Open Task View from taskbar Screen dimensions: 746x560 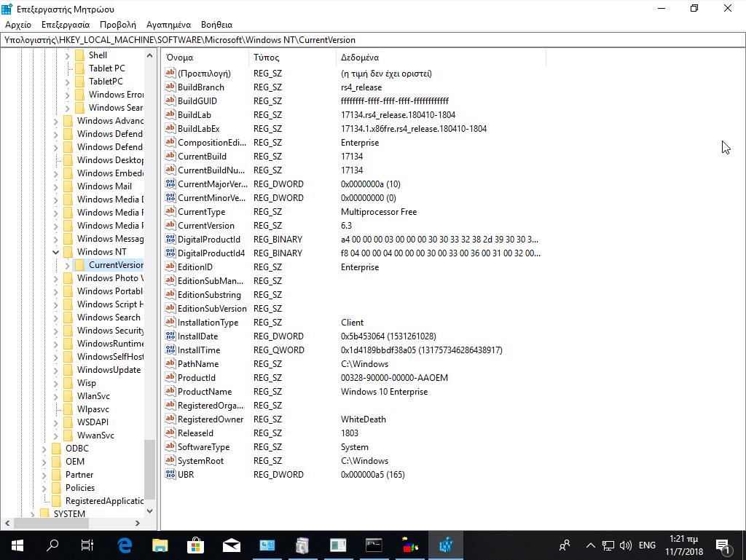(x=87, y=545)
